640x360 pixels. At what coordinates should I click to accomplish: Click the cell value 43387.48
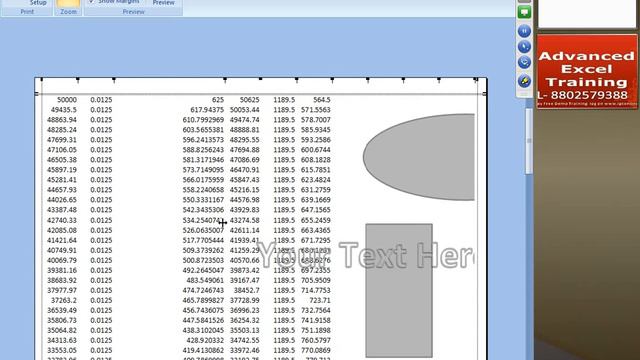click(x=62, y=210)
